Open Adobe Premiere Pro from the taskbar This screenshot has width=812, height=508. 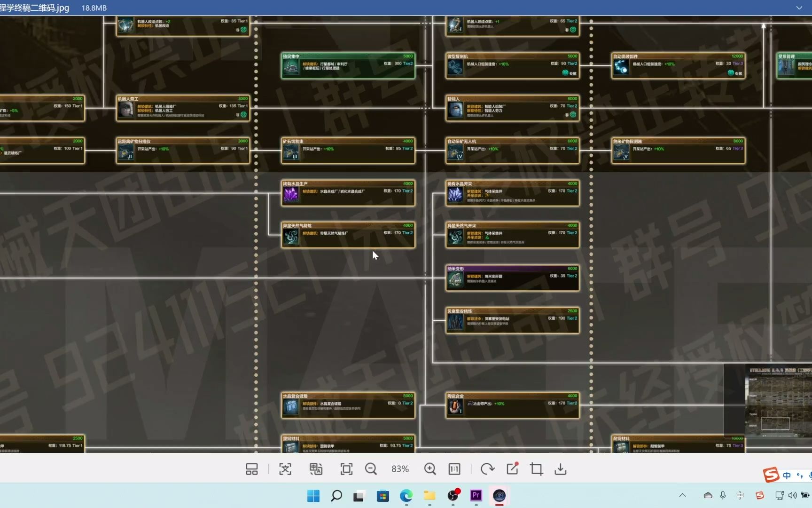pos(476,495)
